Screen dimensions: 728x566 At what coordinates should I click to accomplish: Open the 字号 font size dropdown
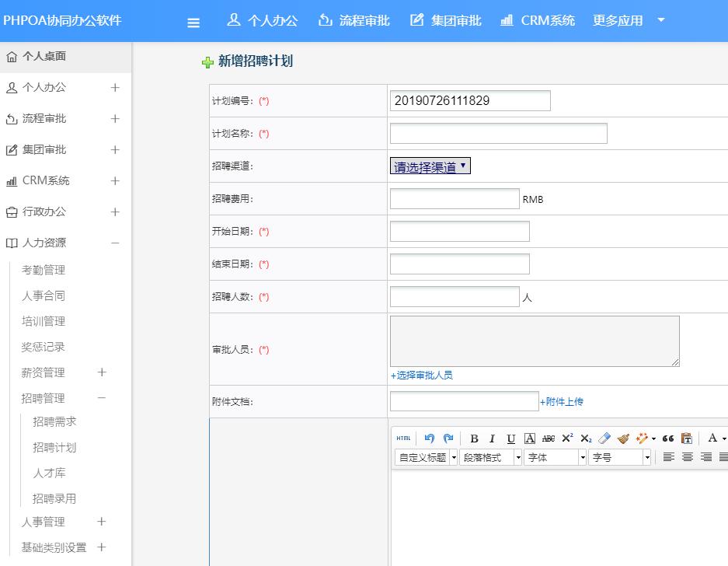(620, 457)
